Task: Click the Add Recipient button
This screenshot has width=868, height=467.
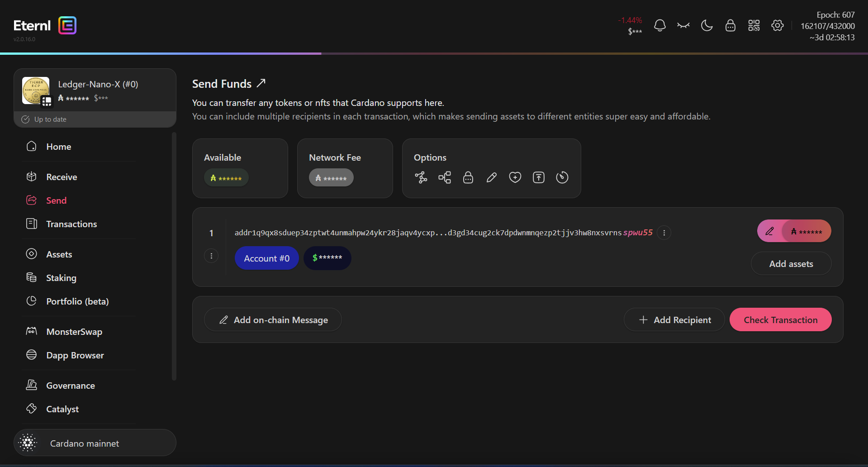Action: click(674, 320)
